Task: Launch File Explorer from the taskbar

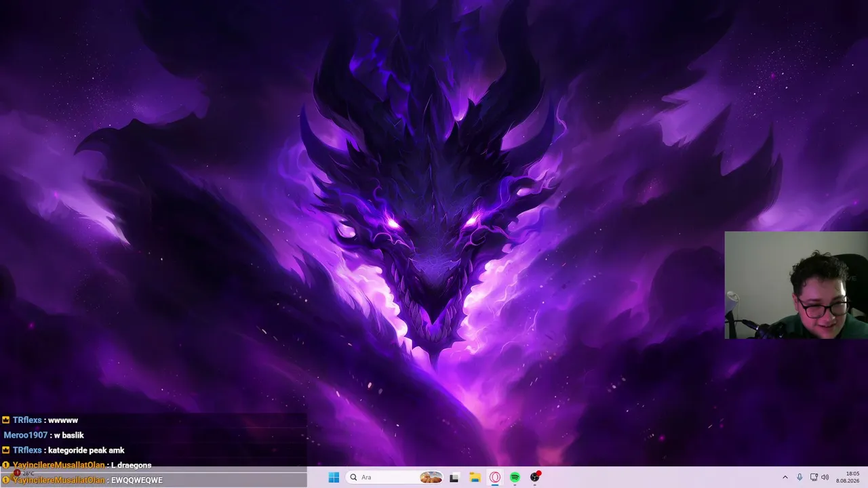Action: click(x=475, y=477)
